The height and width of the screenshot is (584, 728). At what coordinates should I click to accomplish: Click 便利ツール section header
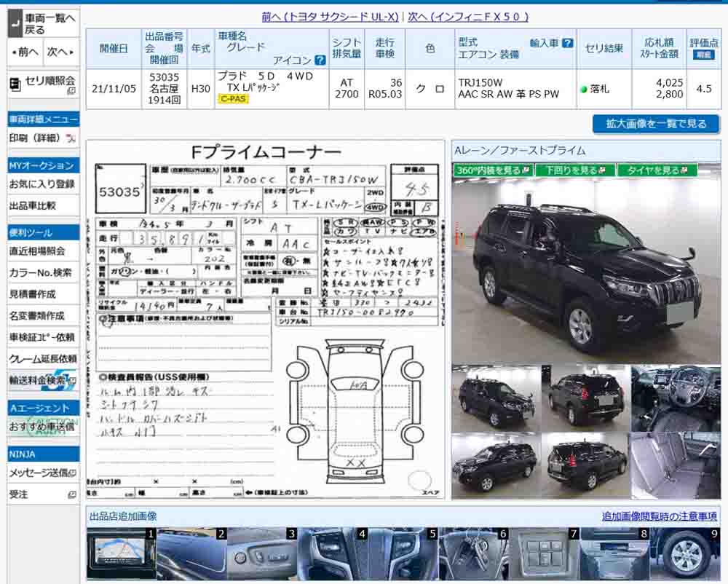click(44, 232)
